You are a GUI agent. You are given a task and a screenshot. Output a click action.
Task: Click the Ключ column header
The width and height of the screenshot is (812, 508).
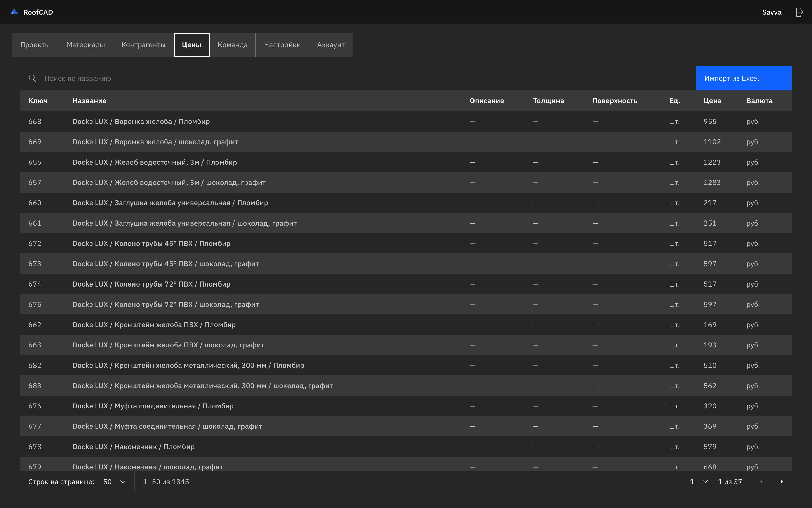38,101
